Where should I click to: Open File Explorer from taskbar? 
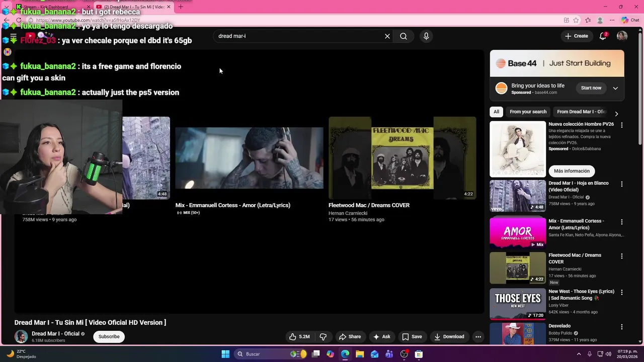[x=360, y=354]
